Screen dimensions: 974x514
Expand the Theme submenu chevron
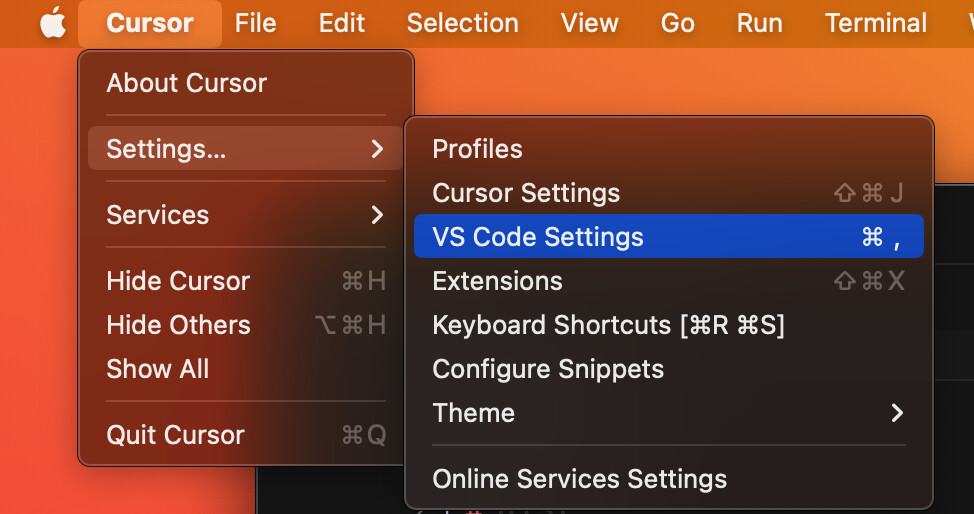[897, 413]
